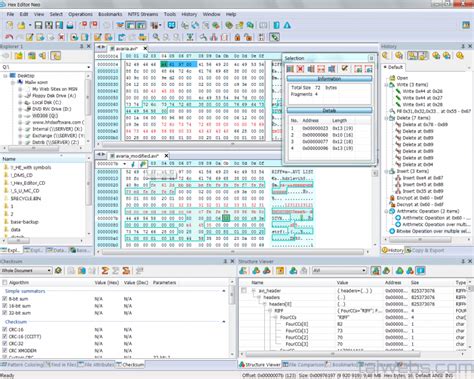Viewport: 474px width, 379px height.
Task: Open the Operations menu
Action: point(80,14)
